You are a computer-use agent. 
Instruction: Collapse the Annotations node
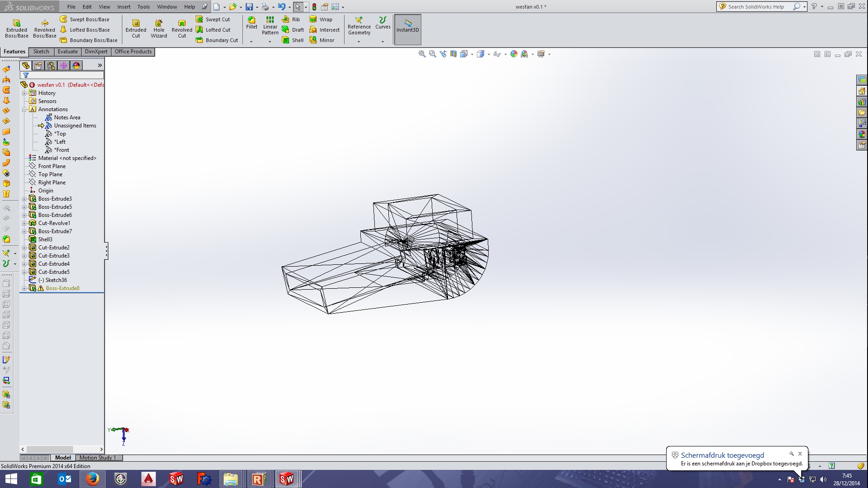tap(24, 109)
